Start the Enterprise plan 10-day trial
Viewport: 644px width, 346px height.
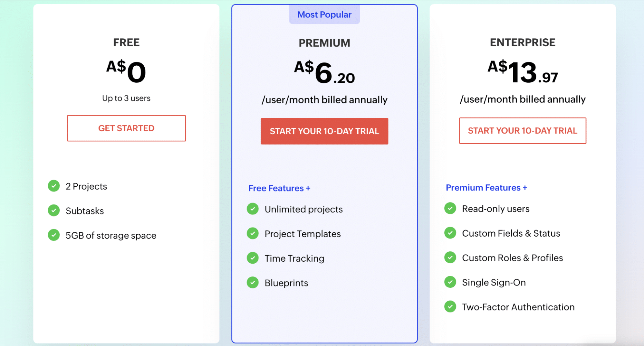tap(523, 131)
